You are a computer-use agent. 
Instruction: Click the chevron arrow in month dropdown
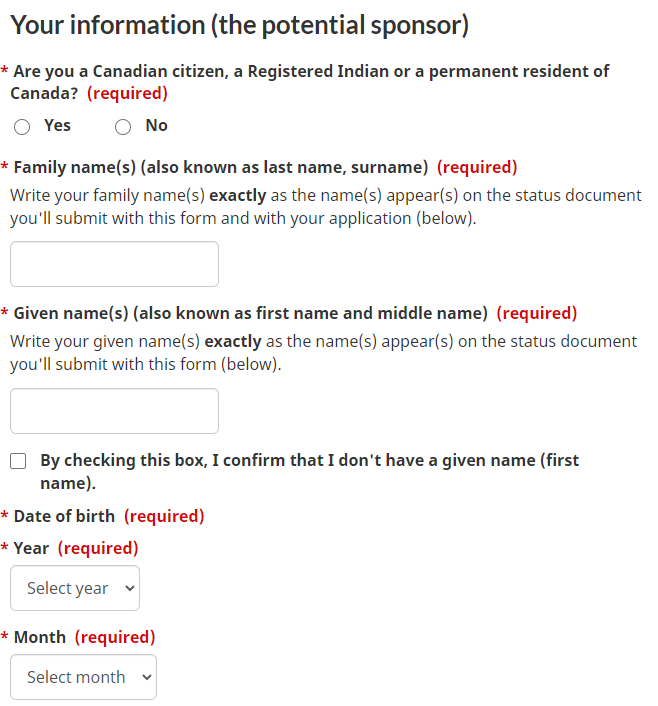click(147, 677)
